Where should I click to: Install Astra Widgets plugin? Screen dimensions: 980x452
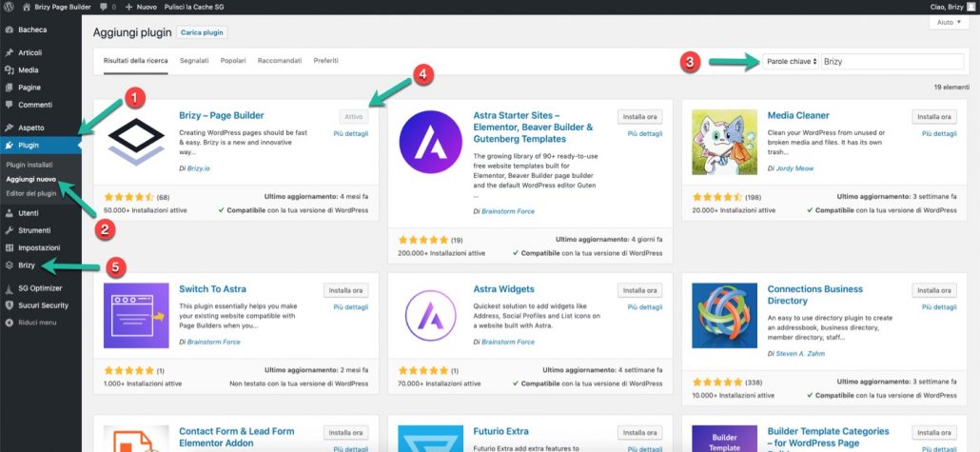click(x=640, y=290)
